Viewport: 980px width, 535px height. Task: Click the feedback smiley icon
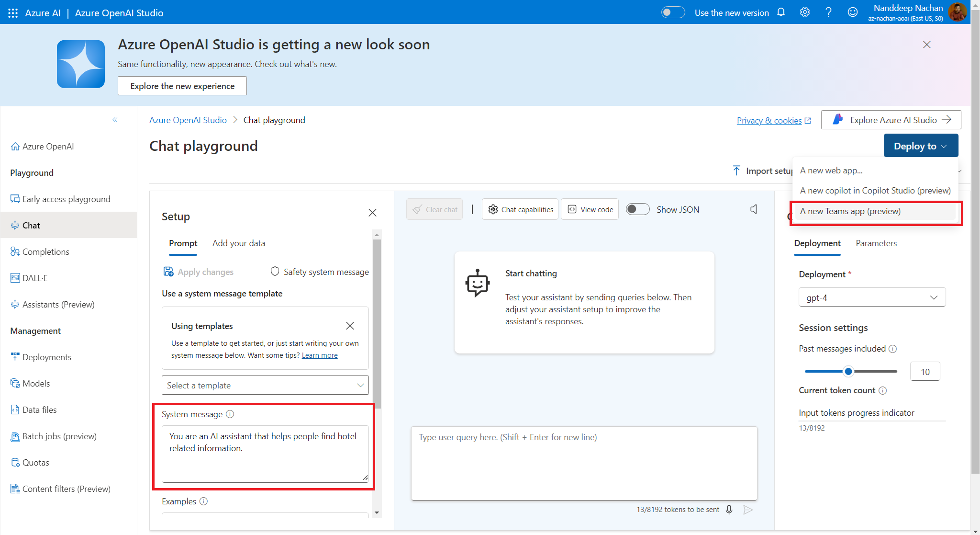853,12
